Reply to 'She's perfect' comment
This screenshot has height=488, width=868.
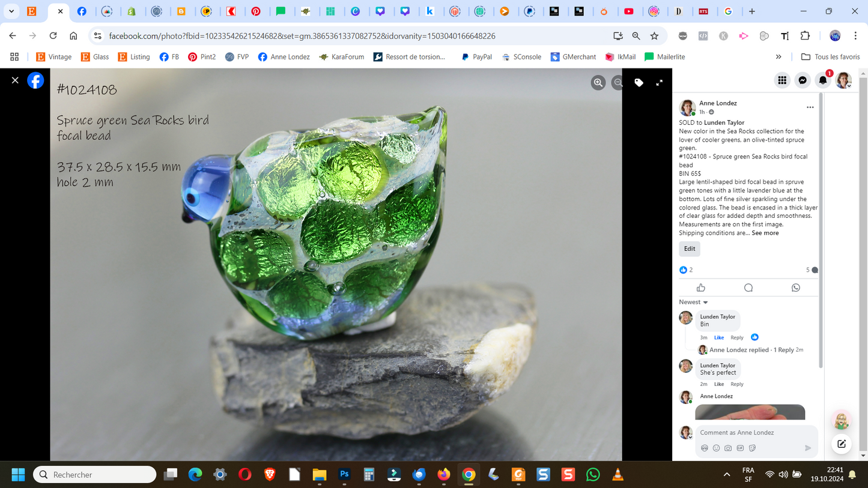click(737, 384)
